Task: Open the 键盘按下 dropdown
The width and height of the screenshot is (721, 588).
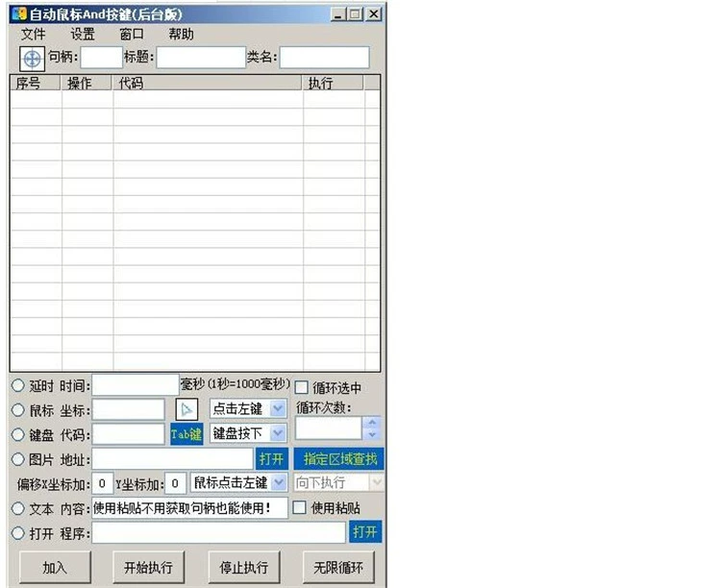Action: pyautogui.click(x=278, y=433)
